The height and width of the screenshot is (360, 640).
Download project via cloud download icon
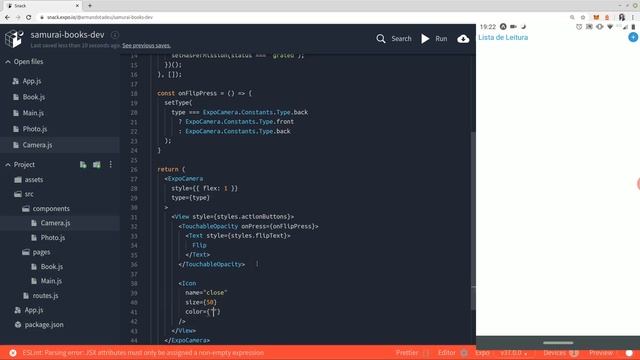pyautogui.click(x=463, y=39)
